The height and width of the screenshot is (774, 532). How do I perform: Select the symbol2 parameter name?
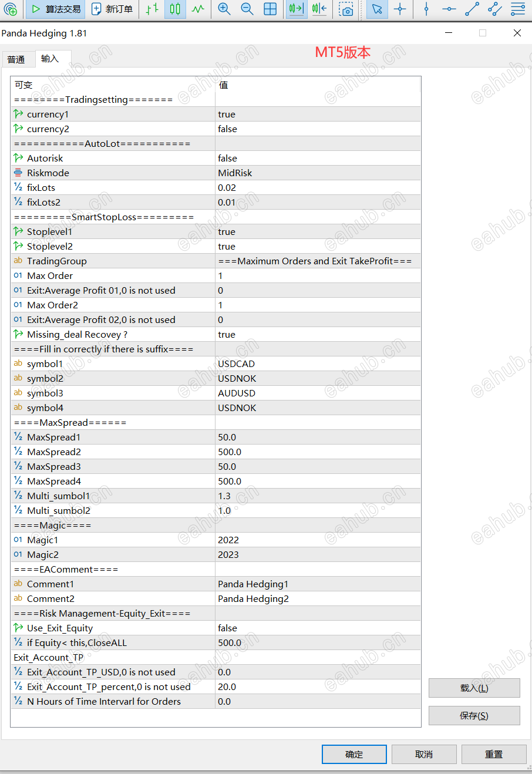coord(45,379)
